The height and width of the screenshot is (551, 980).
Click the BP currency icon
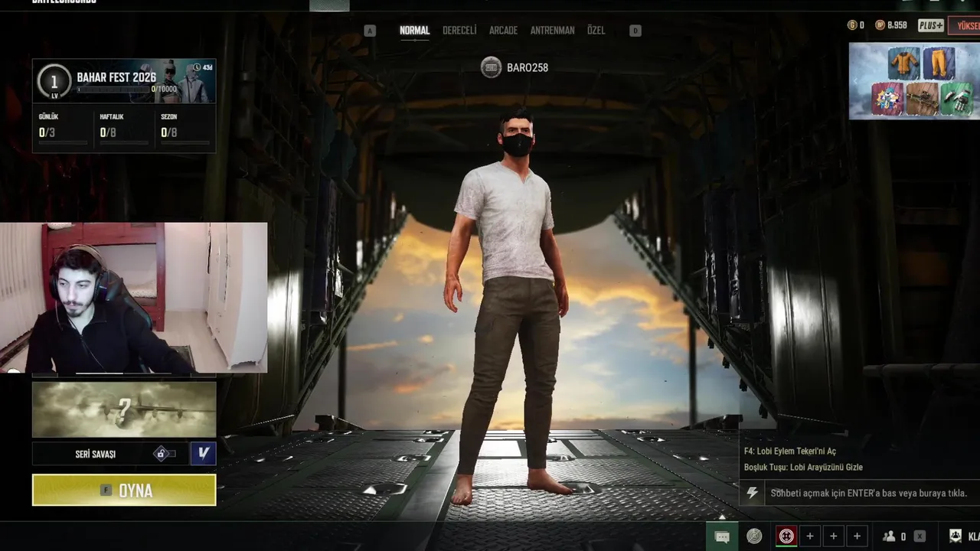point(880,25)
